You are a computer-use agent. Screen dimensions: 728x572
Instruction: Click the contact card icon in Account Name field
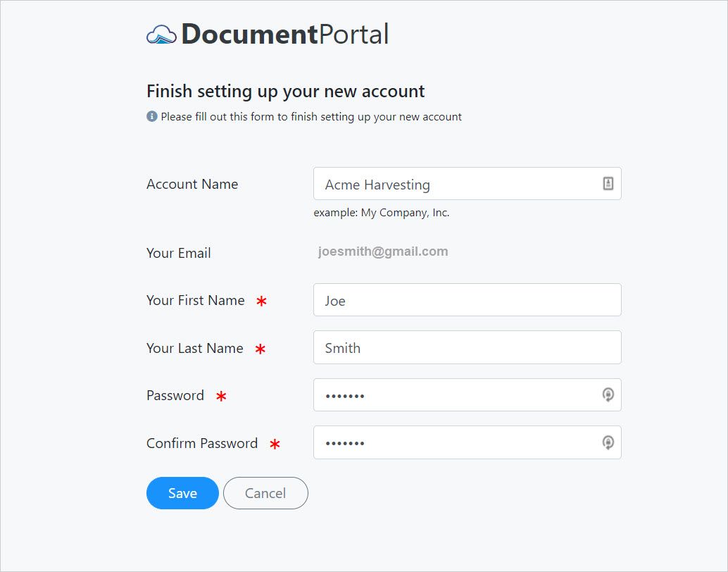click(x=608, y=184)
